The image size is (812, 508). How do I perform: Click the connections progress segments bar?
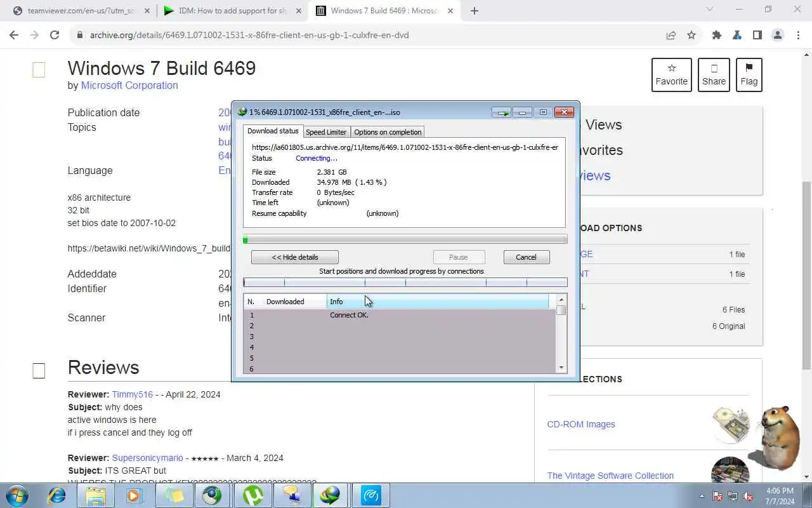405,283
